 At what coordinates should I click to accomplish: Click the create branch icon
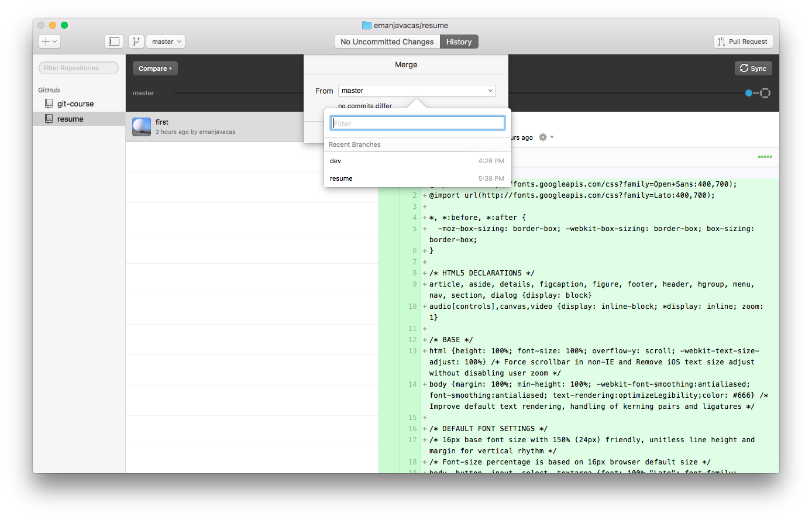136,42
